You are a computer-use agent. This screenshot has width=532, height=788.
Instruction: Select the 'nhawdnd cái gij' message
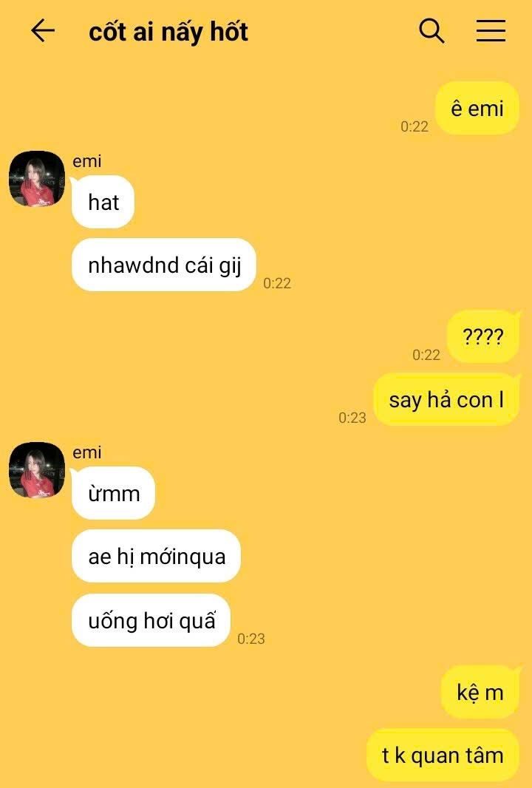click(164, 265)
